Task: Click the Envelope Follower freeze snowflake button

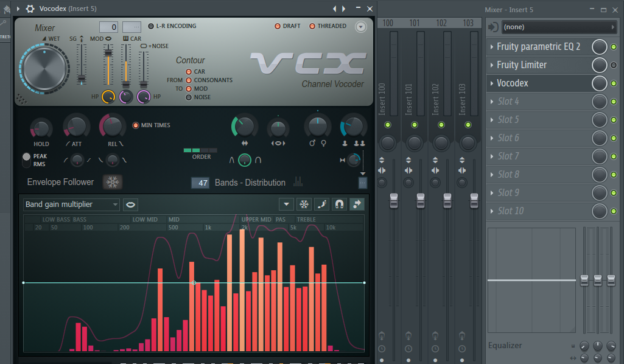Action: click(x=113, y=182)
